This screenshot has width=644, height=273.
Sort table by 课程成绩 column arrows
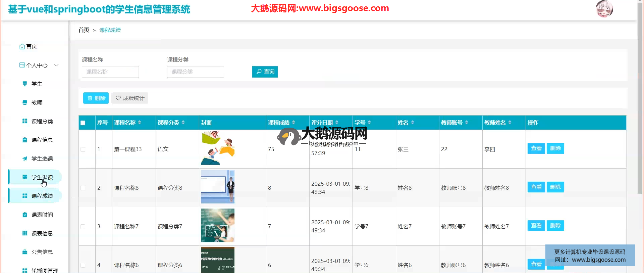(293, 123)
